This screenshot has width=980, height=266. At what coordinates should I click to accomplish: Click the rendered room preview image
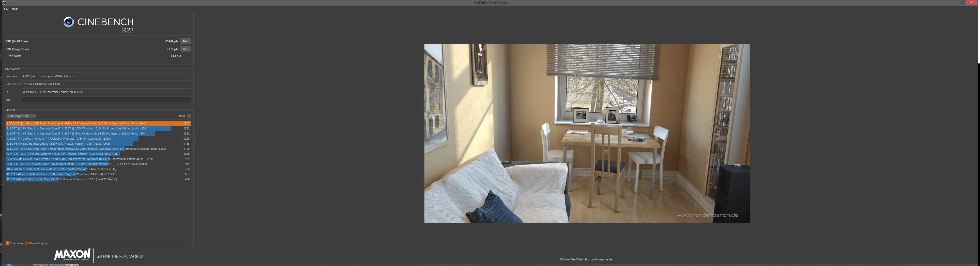587,133
